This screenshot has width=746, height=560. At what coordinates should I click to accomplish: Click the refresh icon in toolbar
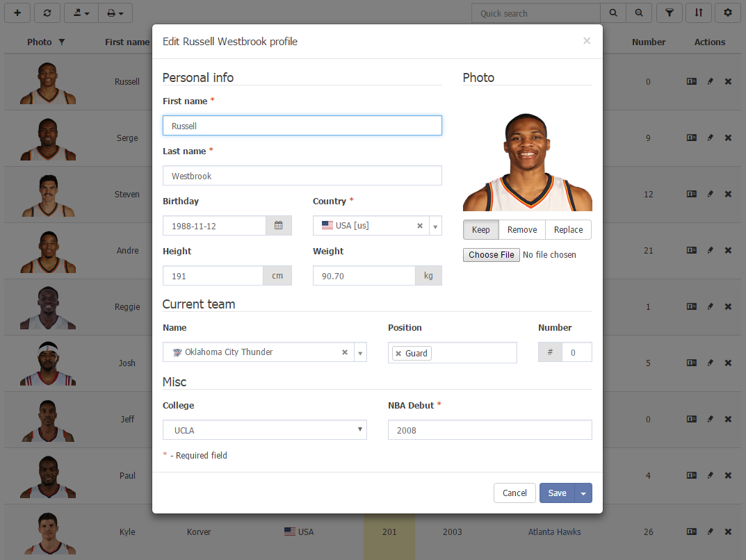pos(47,13)
